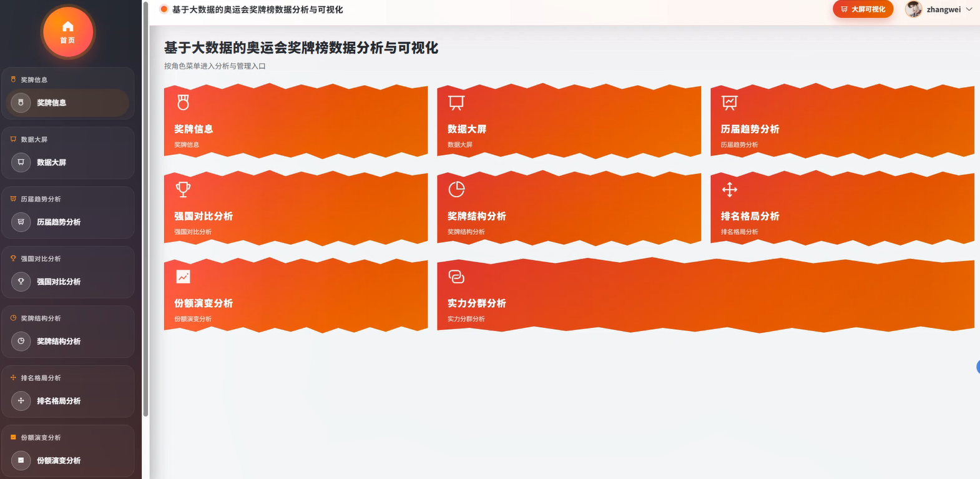Viewport: 980px width, 479px height.
Task: Open the bold 数据大屏 sidebar menu item
Action: coord(68,162)
